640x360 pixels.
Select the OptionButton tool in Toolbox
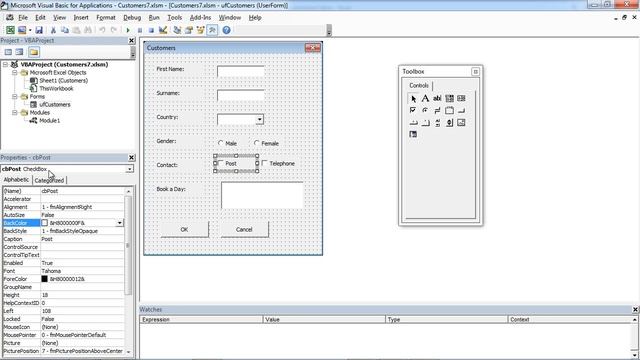[425, 110]
